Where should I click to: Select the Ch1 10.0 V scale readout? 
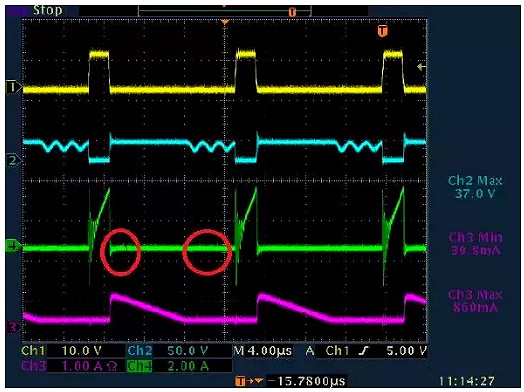(x=61, y=351)
